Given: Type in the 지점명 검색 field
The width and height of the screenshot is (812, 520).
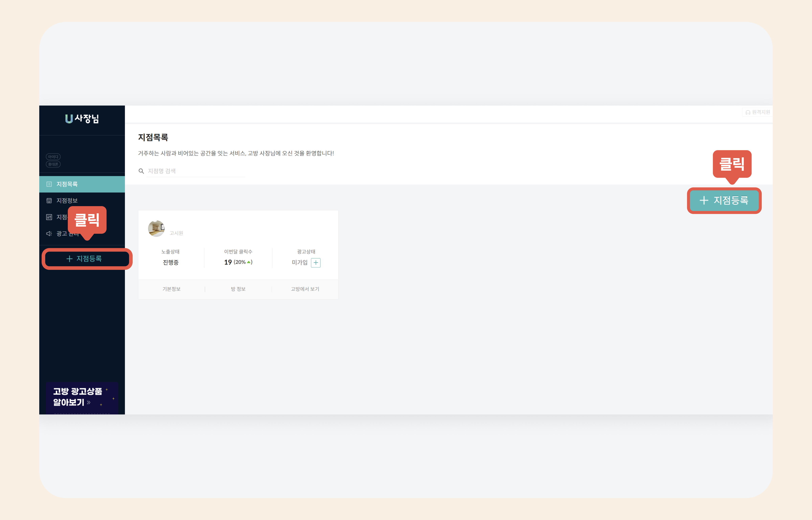Looking at the screenshot, I should tap(195, 171).
